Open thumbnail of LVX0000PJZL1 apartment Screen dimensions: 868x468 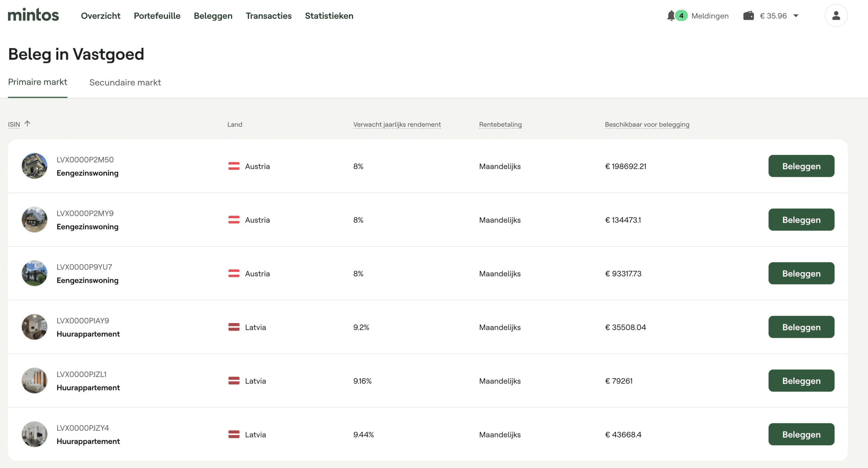35,380
